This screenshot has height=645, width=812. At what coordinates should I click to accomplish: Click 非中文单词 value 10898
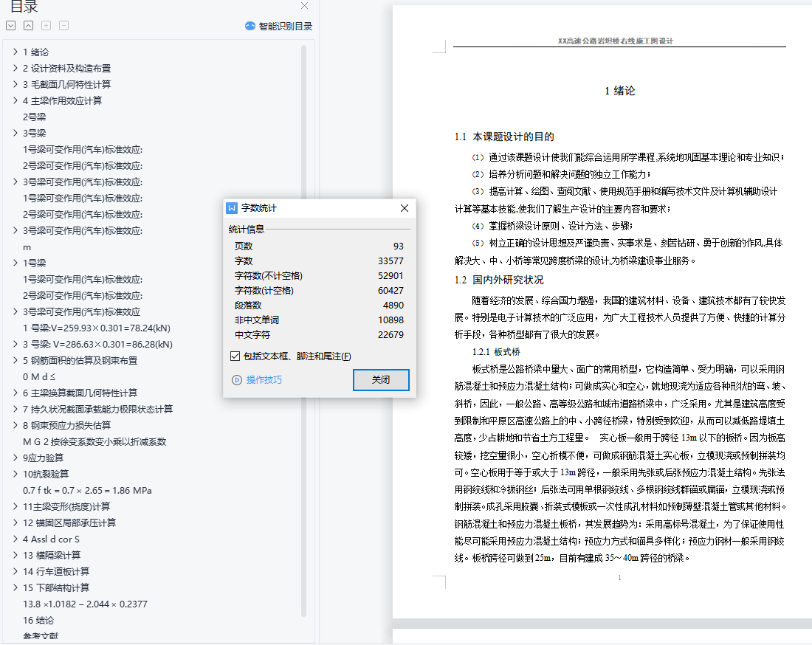point(390,320)
